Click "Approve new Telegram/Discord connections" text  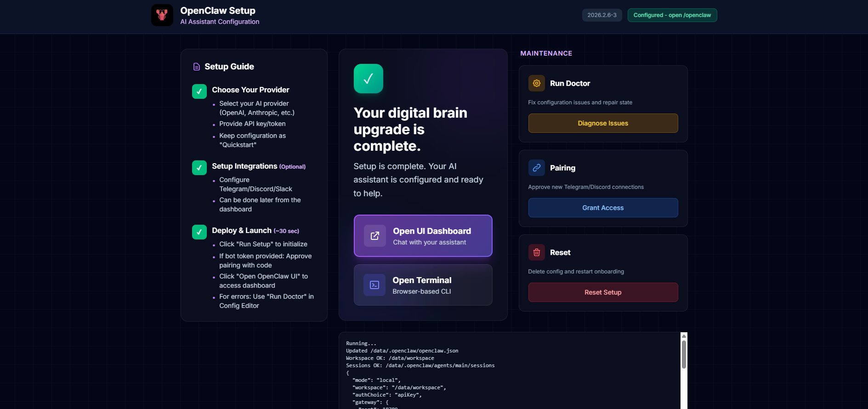(x=586, y=187)
